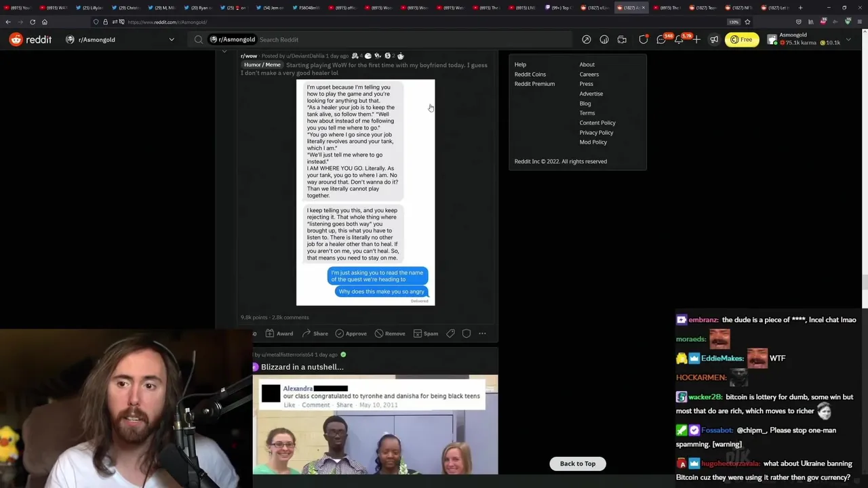Click the Mod Policy footer link

[593, 142]
